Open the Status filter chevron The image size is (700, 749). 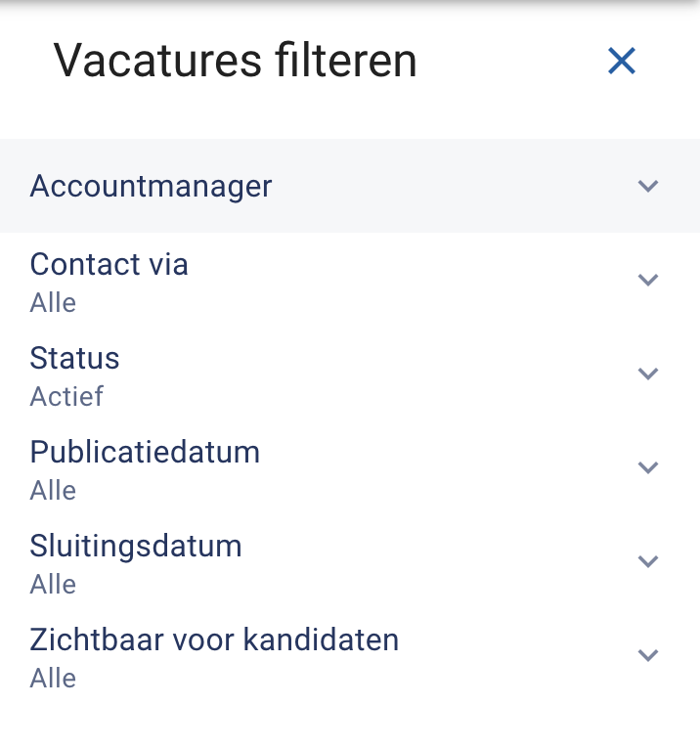pos(648,374)
